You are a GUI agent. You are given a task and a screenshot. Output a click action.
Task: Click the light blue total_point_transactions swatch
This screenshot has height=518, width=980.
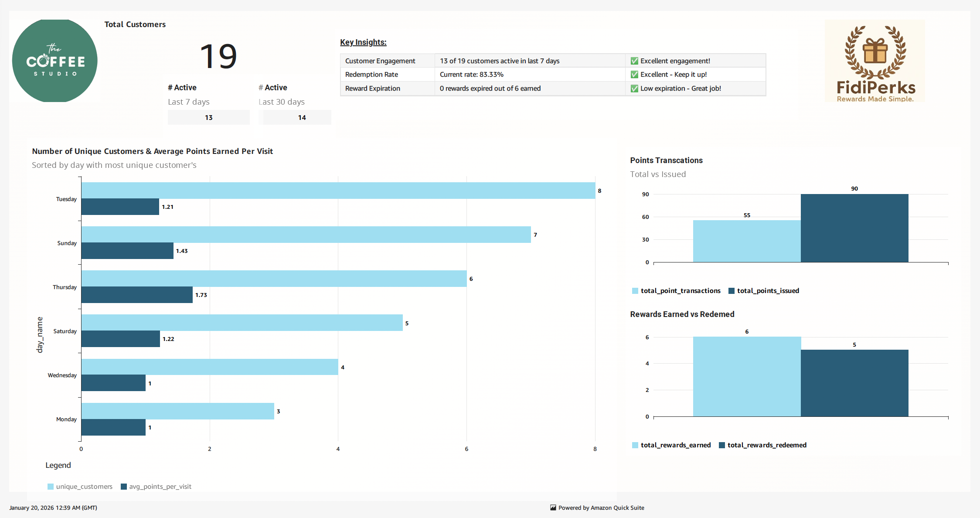click(634, 290)
